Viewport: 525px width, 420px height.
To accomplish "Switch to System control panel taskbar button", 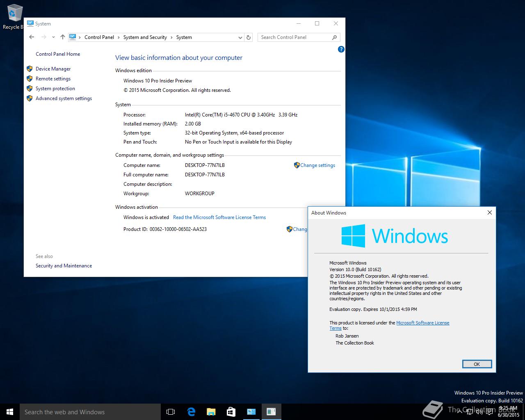I will coord(251,412).
